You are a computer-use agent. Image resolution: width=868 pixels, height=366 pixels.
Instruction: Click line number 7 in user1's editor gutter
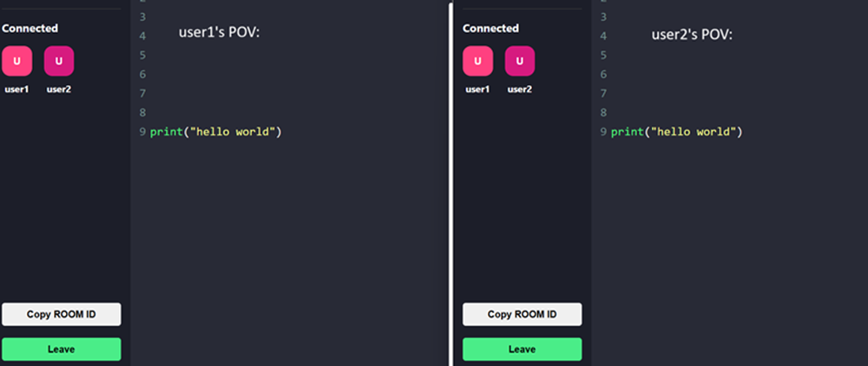tap(141, 94)
